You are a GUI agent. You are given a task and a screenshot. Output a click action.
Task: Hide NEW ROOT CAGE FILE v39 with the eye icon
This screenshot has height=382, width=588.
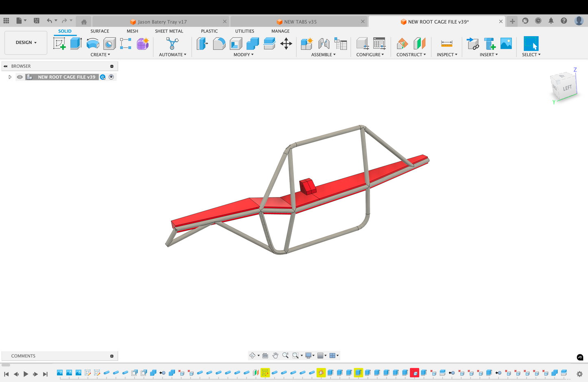pyautogui.click(x=20, y=77)
